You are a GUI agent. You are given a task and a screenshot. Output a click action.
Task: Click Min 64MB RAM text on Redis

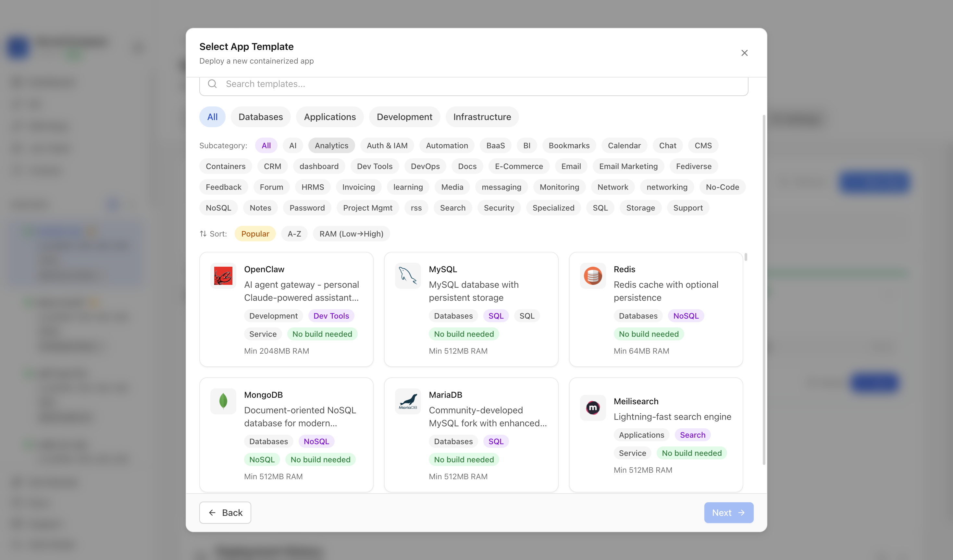(641, 351)
